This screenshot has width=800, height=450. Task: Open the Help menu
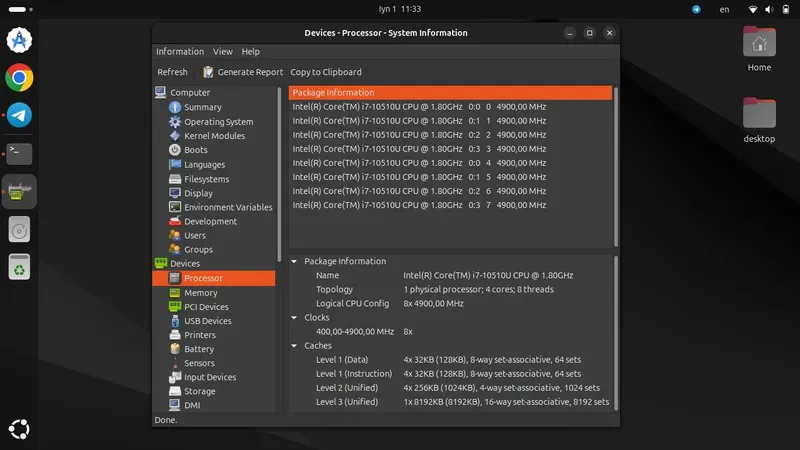click(x=251, y=52)
